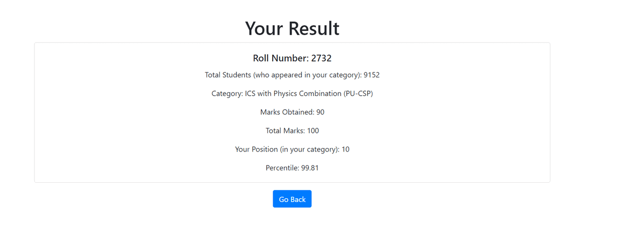Click the 'Roll Number' label text
The image size is (644, 231).
point(280,58)
